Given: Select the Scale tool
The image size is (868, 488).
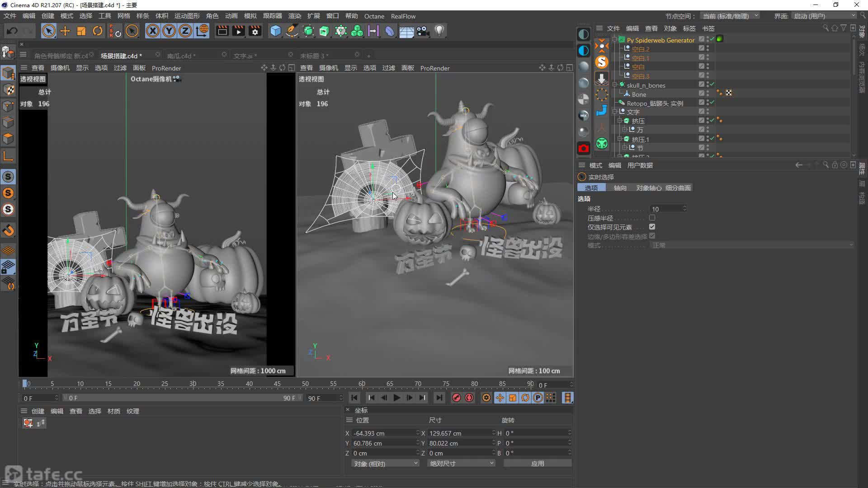Looking at the screenshot, I should 81,31.
